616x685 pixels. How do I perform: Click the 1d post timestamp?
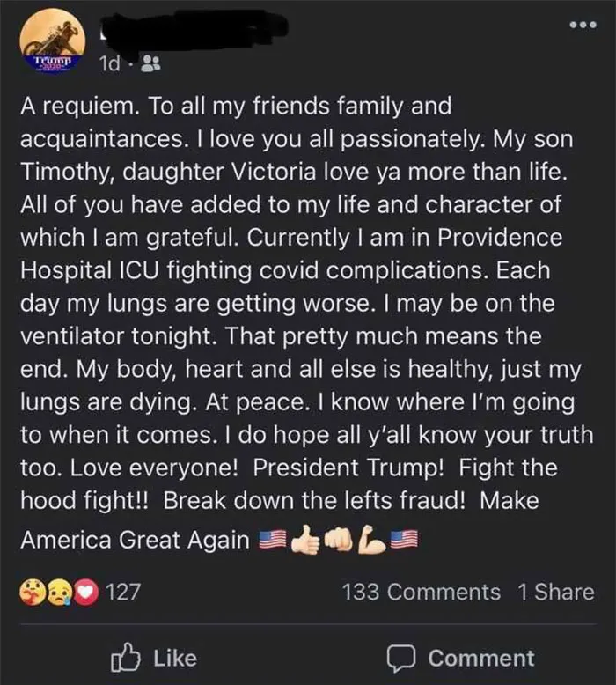tap(110, 64)
